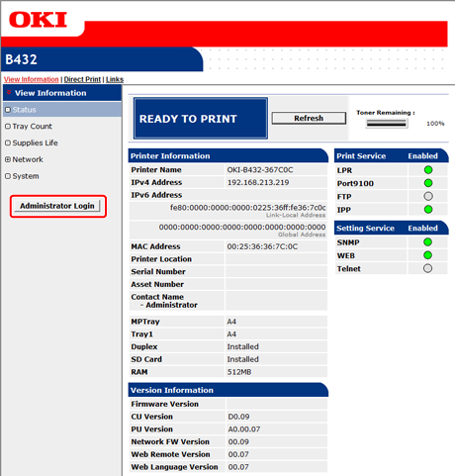This screenshot has width=455, height=476.
Task: Open the Supplies Life page
Action: [x=32, y=143]
